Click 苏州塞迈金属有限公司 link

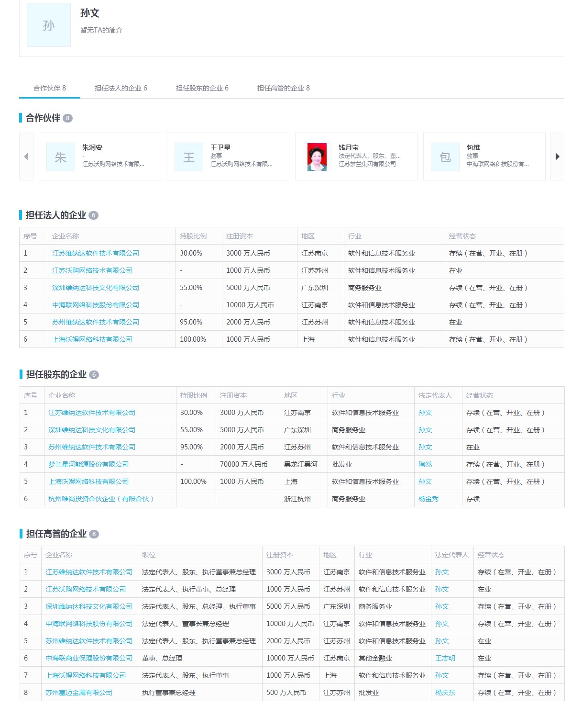(x=79, y=693)
